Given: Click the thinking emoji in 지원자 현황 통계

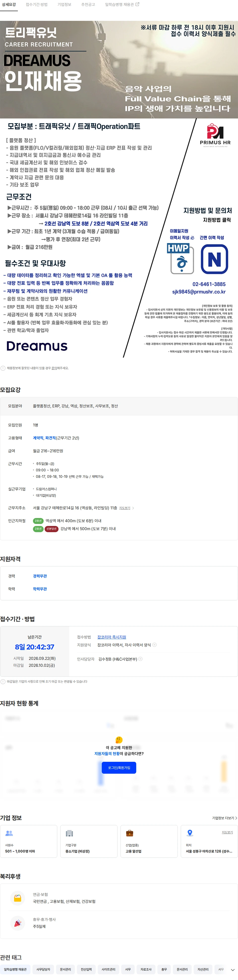Looking at the screenshot, I should tap(119, 740).
